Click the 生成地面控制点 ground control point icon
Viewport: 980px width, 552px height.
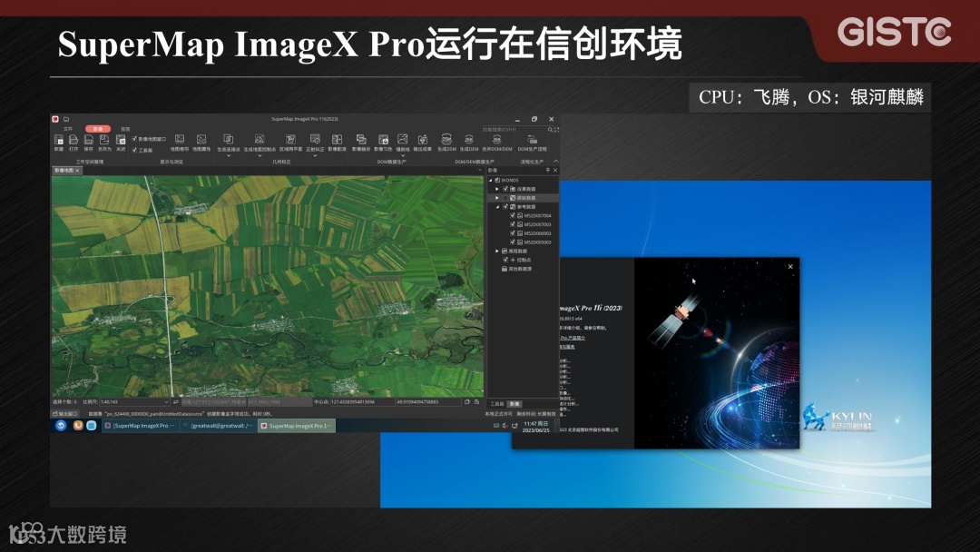[260, 139]
